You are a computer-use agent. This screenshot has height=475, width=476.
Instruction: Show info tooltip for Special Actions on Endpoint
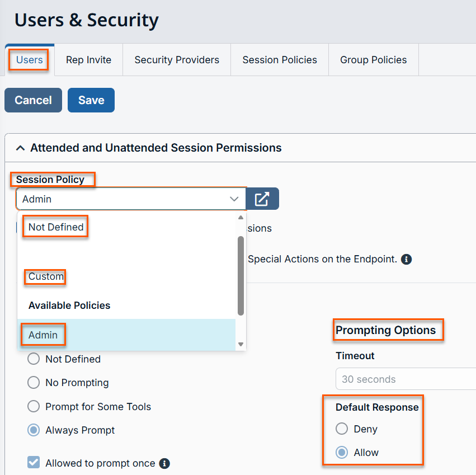point(406,260)
